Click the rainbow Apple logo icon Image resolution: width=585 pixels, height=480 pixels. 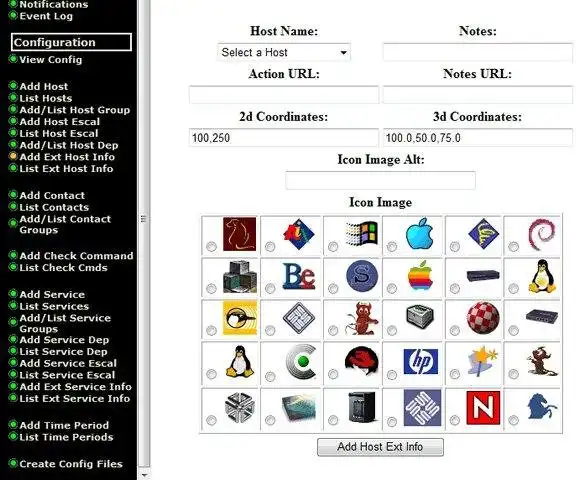pos(420,276)
